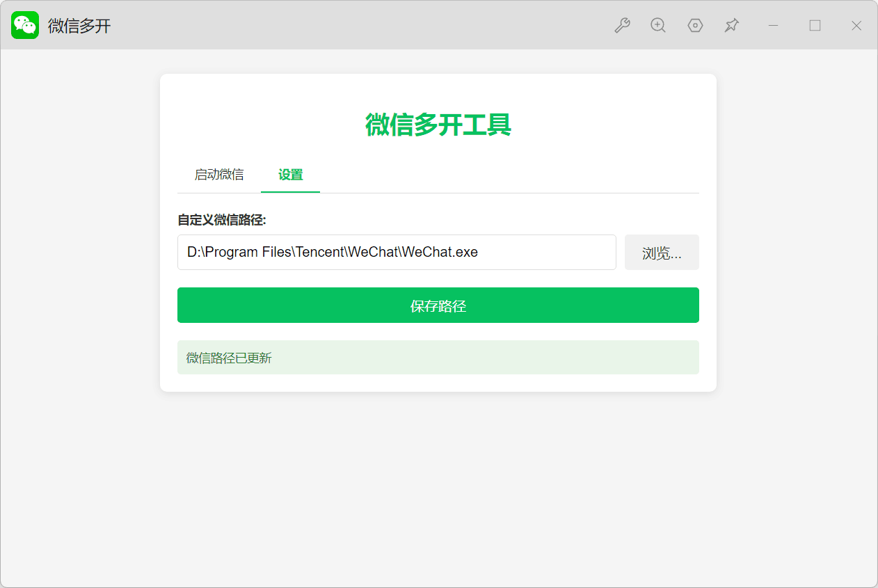Click the zoom-in magnifier icon

(x=658, y=26)
